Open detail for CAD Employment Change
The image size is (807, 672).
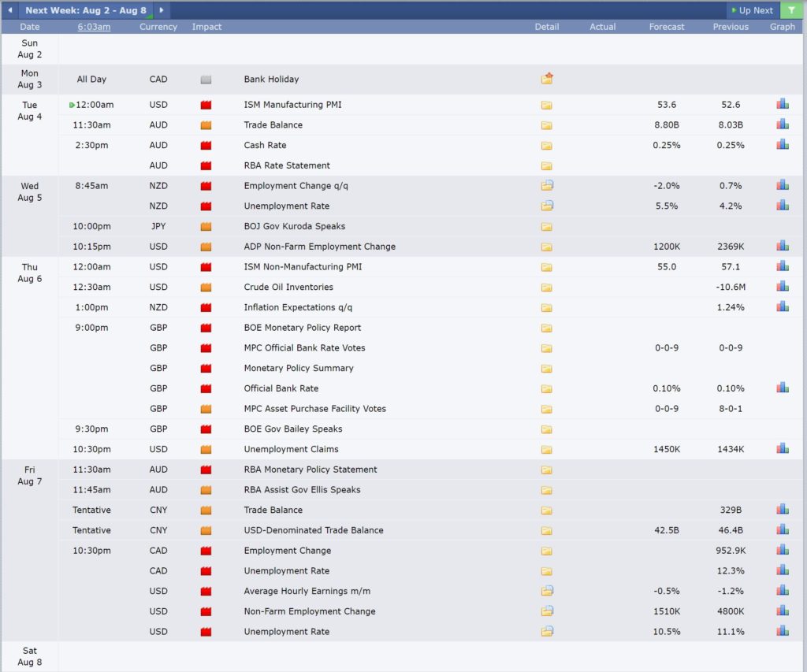pos(547,551)
